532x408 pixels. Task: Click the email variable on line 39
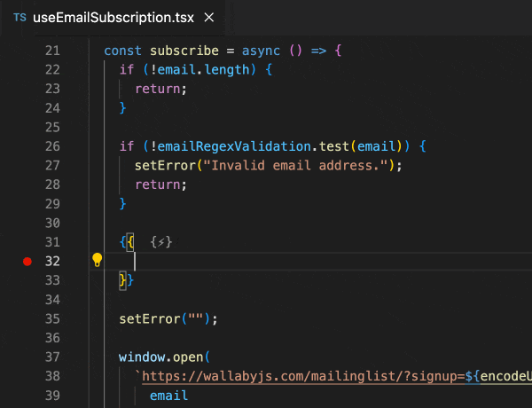168,395
